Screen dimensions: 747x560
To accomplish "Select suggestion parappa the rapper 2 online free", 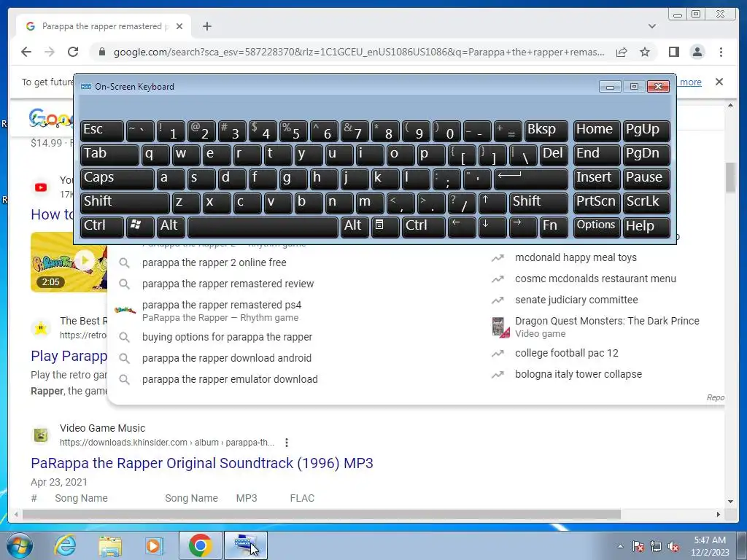I will (x=214, y=262).
